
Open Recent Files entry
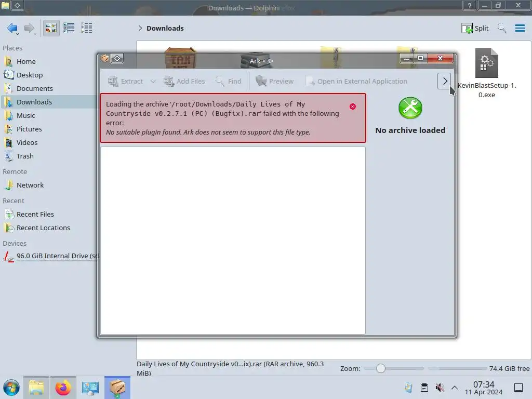point(35,215)
